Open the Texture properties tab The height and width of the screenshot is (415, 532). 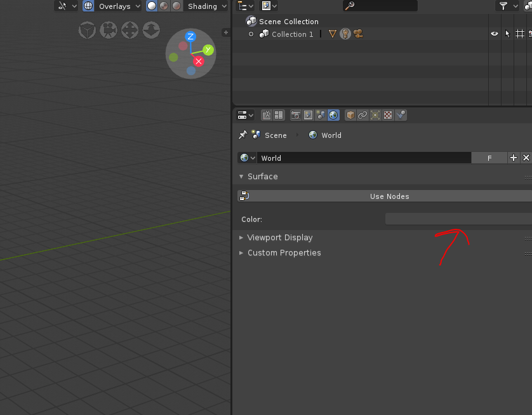pos(388,116)
